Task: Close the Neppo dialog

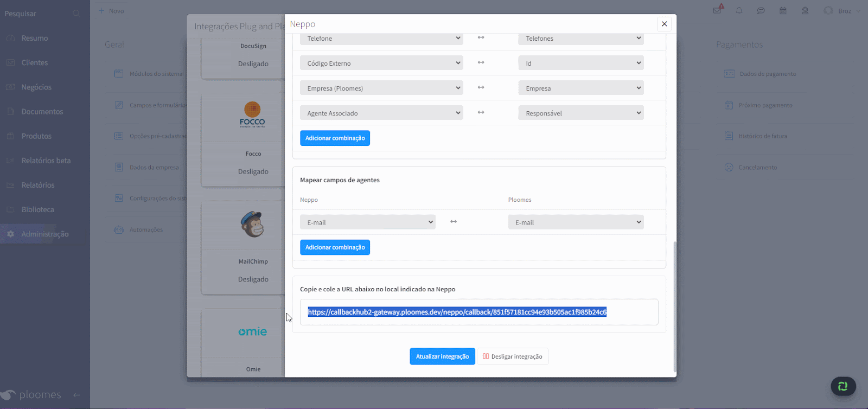Action: click(x=664, y=24)
